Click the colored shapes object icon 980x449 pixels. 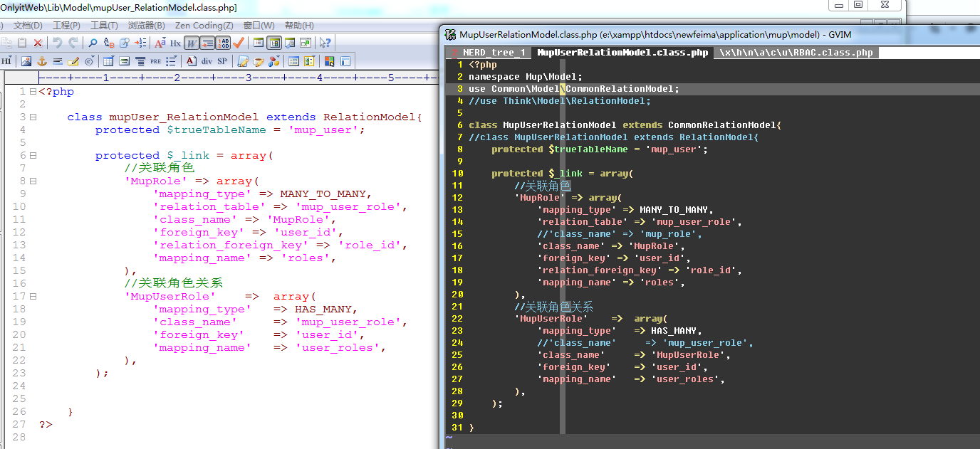tap(274, 61)
